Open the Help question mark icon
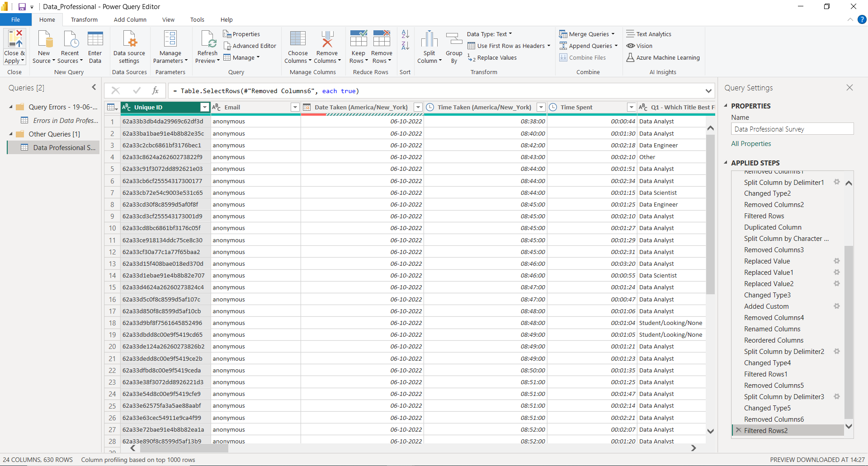868x466 pixels. coord(862,20)
